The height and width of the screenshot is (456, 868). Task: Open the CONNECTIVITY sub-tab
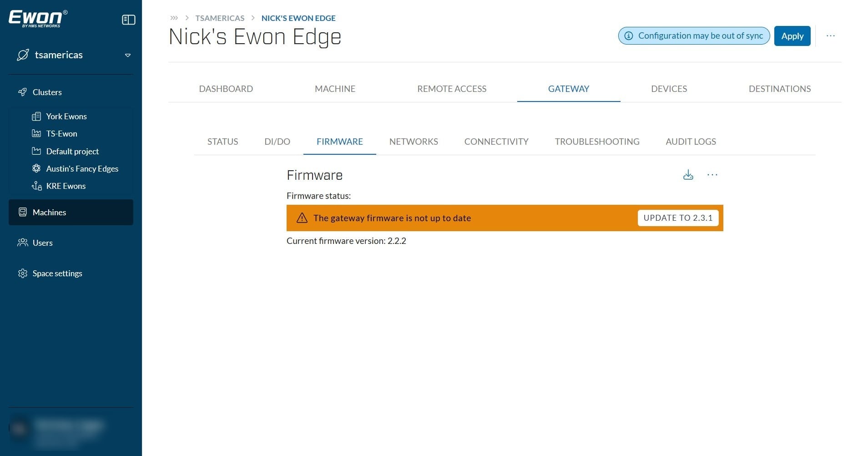pyautogui.click(x=496, y=142)
